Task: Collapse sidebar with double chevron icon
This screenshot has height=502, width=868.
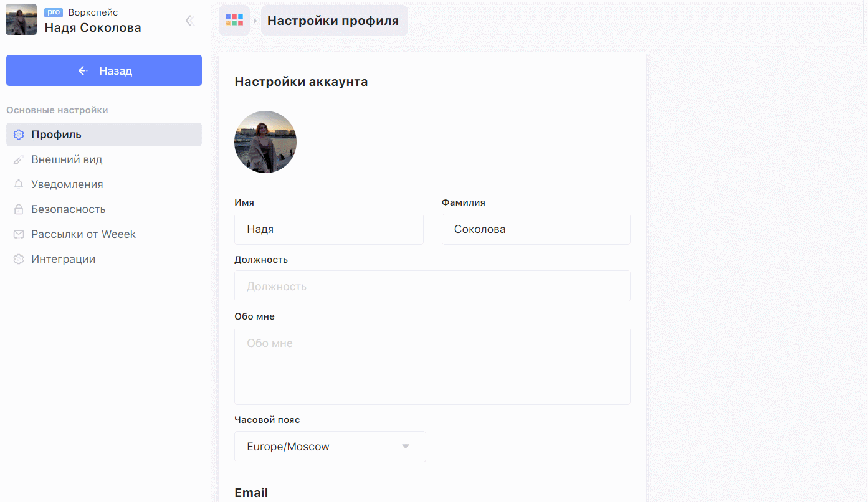Action: pyautogui.click(x=190, y=21)
